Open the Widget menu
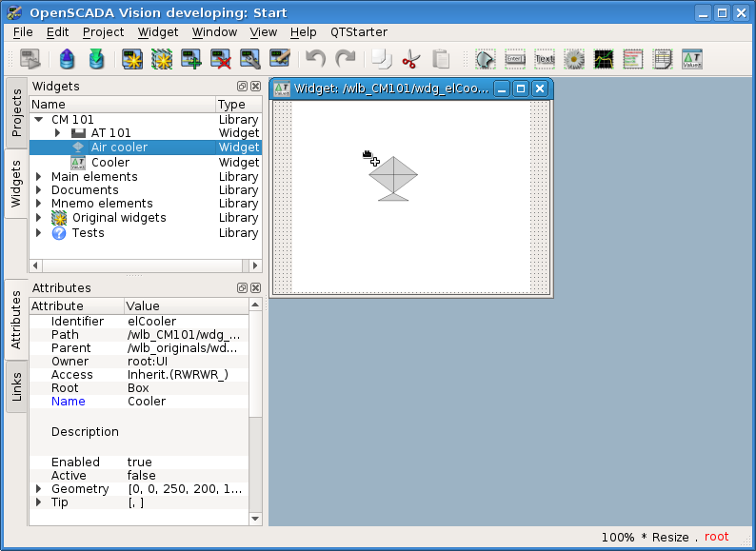This screenshot has width=756, height=551. (x=157, y=31)
